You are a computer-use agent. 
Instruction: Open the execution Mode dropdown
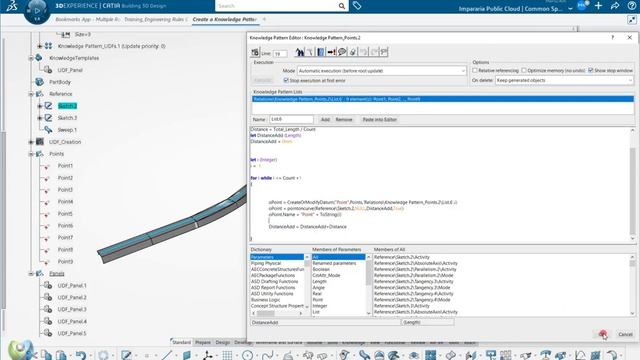[x=381, y=71]
